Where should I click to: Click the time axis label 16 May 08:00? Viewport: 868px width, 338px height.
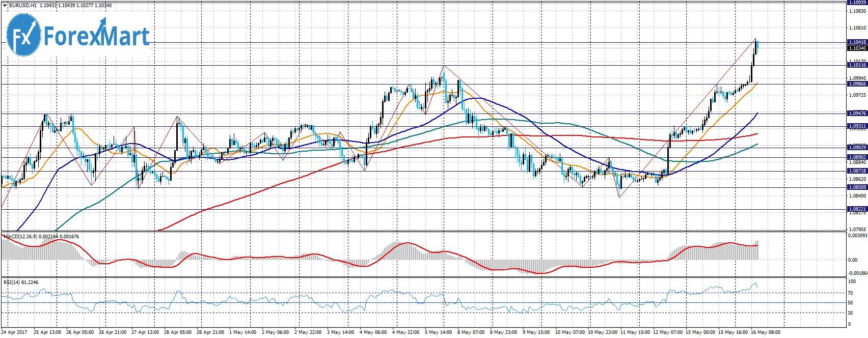pos(766,332)
